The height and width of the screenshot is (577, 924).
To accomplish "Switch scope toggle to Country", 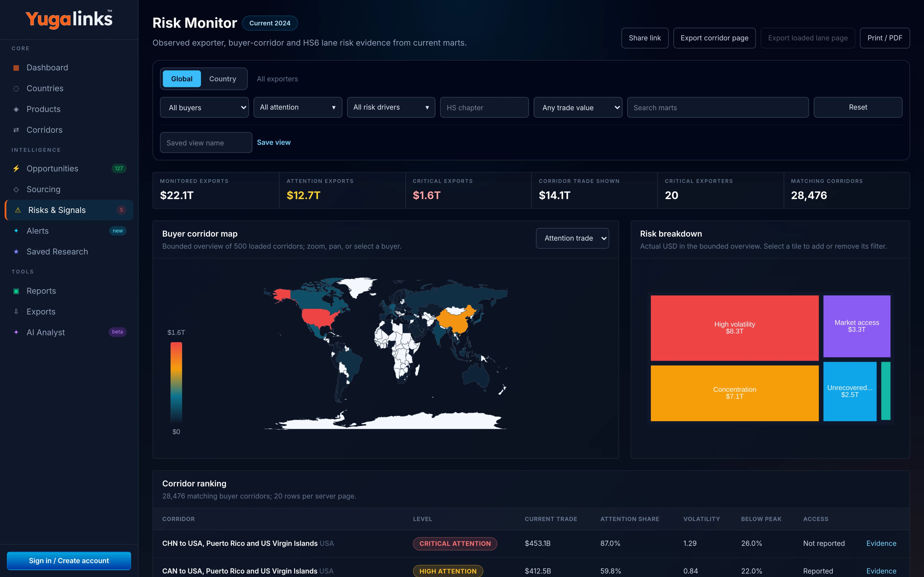I will tap(223, 79).
